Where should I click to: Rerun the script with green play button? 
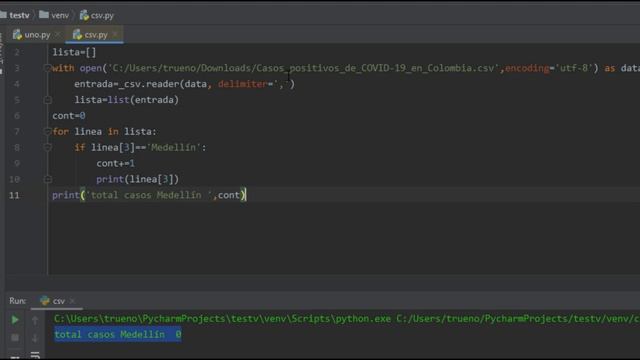click(15, 320)
